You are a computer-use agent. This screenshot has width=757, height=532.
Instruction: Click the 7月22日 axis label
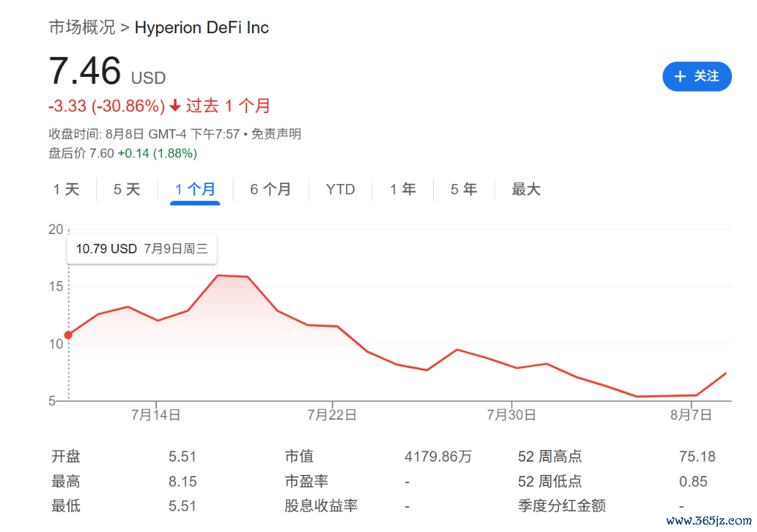tap(332, 415)
